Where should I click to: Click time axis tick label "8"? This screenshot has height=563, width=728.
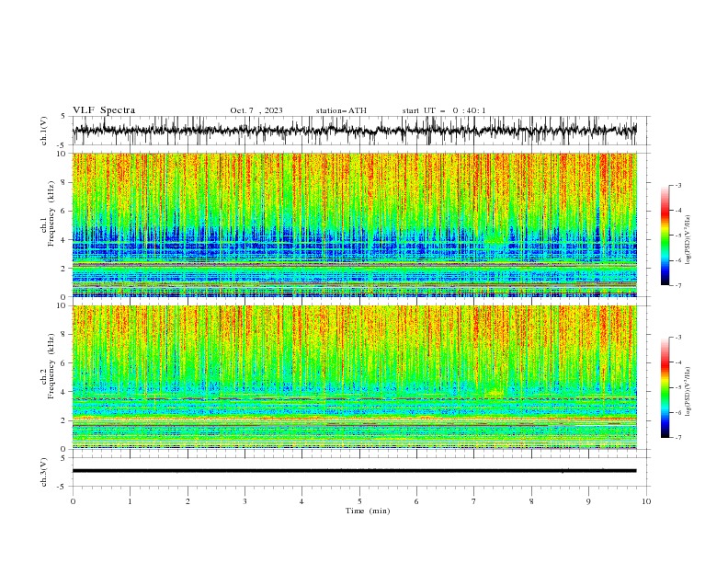coord(531,501)
